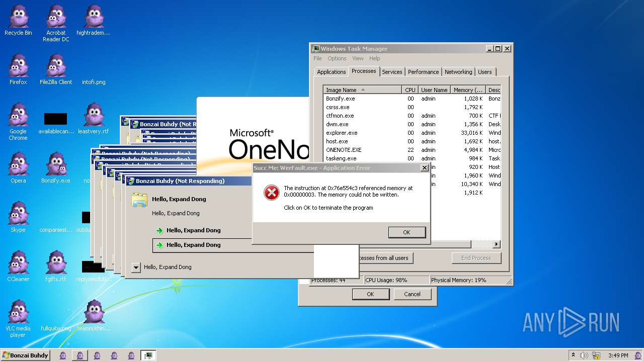Launch VLC media player shortcut
This screenshot has height=362, width=644.
[x=18, y=319]
